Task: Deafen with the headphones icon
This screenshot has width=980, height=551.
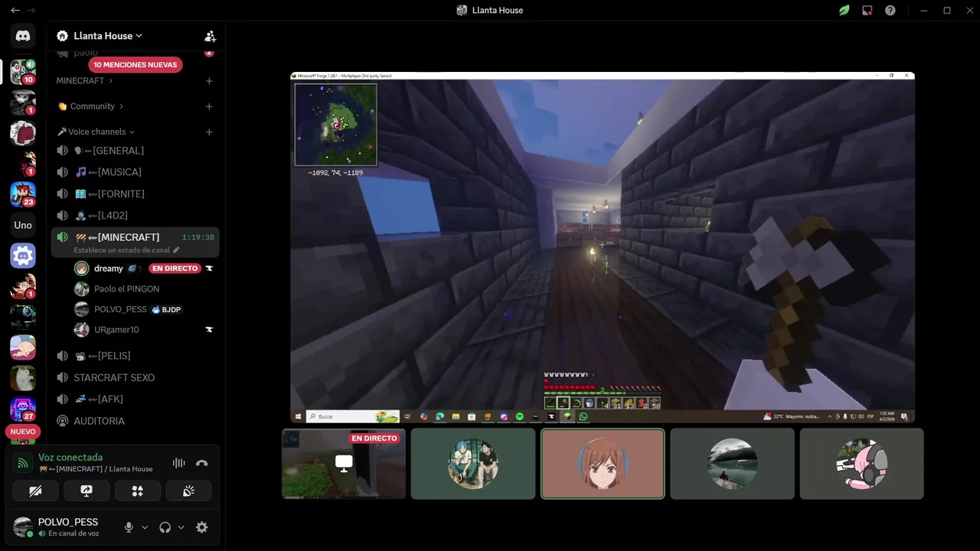Action: coord(165,527)
